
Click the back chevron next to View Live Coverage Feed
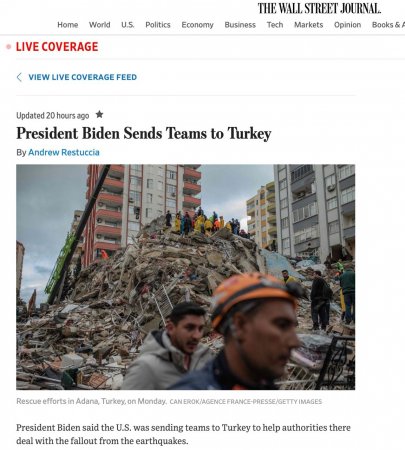(x=19, y=77)
